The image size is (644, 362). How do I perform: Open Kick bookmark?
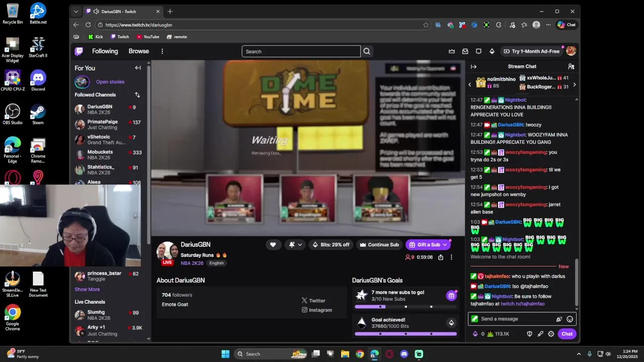(96, 37)
